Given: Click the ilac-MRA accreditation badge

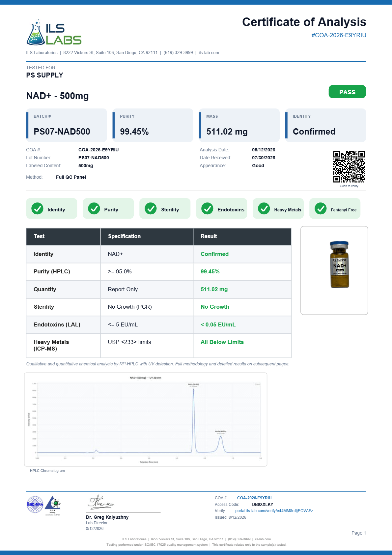Looking at the screenshot, I should (x=35, y=505).
